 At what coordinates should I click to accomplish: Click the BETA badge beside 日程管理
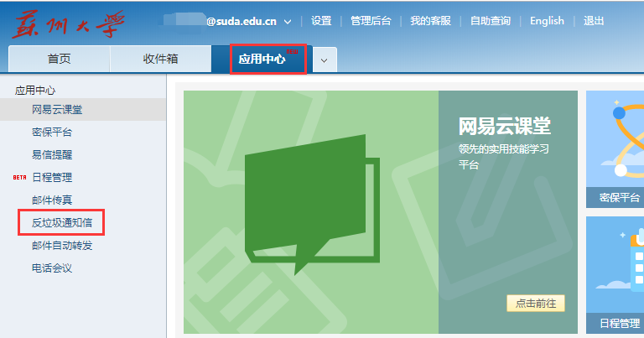20,178
